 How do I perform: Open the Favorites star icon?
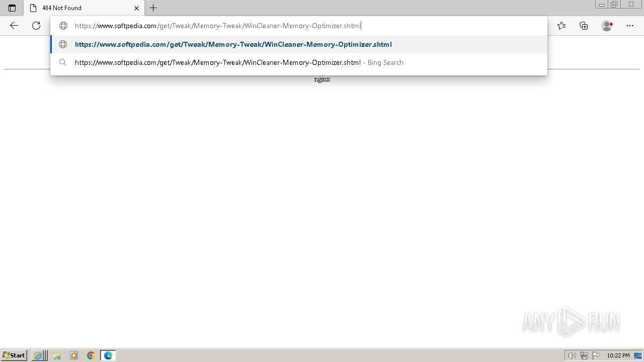click(x=561, y=26)
